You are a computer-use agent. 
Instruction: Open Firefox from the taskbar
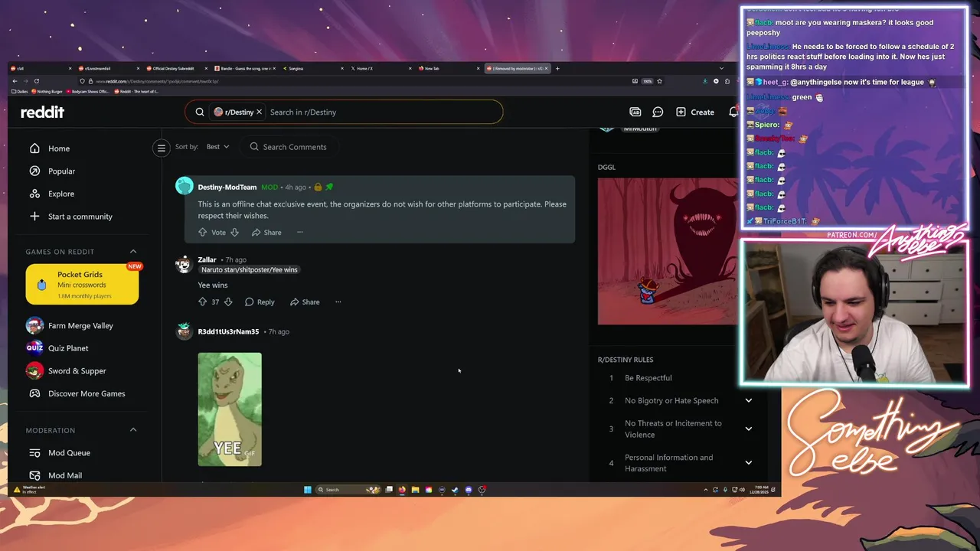[402, 490]
